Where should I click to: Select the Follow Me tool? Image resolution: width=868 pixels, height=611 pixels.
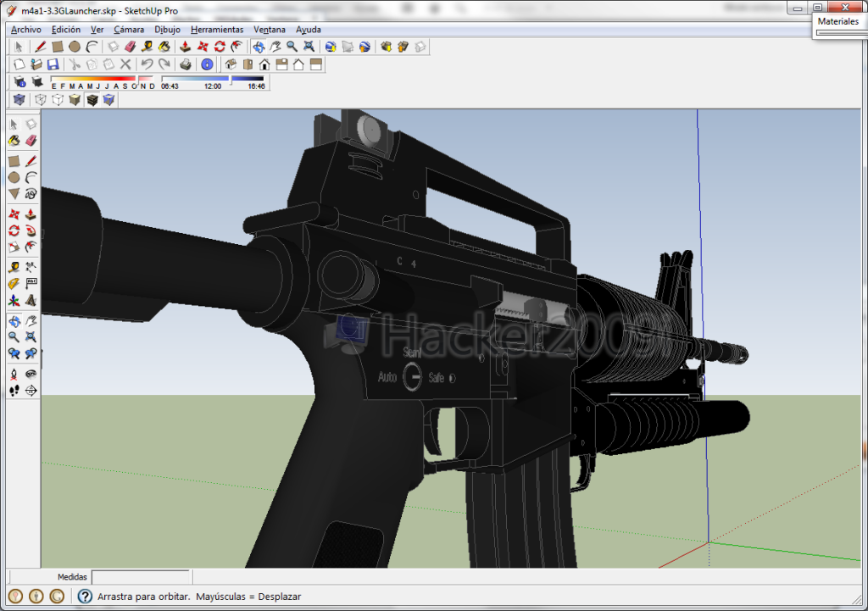coord(31,231)
